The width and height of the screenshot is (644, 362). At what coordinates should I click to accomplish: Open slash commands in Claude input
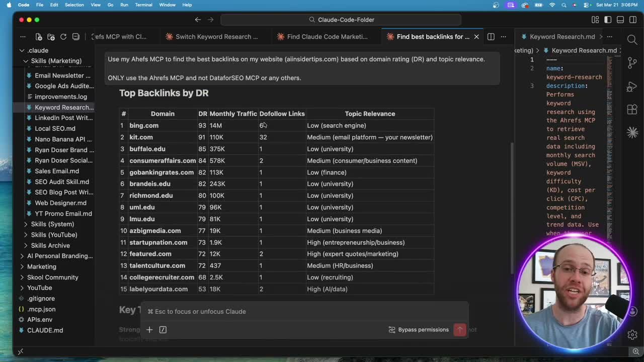pyautogui.click(x=163, y=330)
